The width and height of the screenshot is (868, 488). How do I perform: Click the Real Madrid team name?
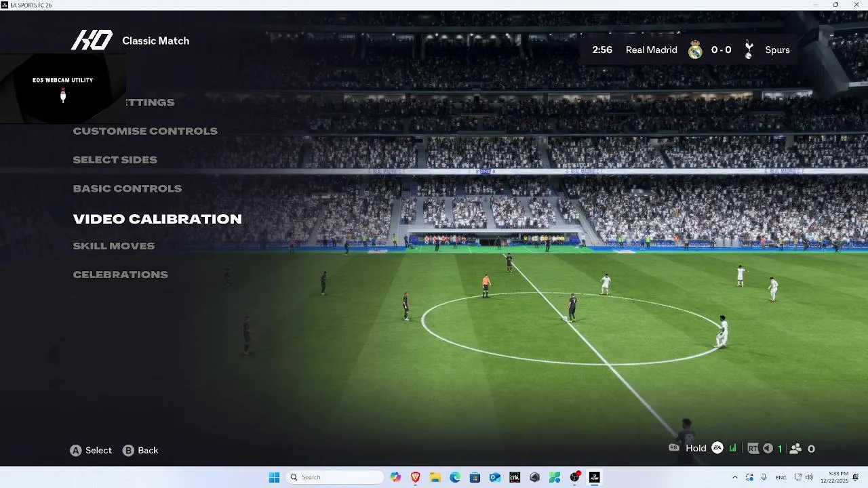click(x=651, y=49)
